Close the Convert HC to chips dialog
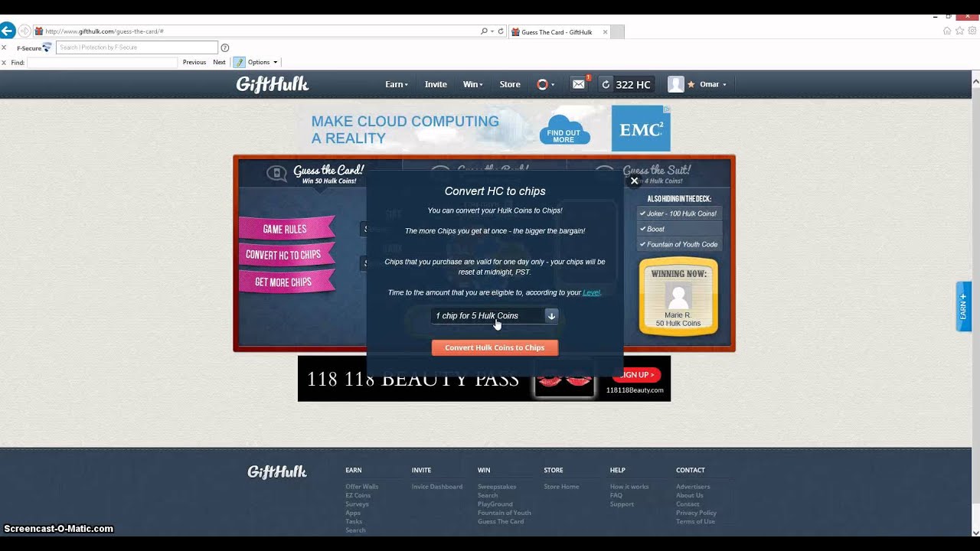980x551 pixels. click(x=634, y=181)
